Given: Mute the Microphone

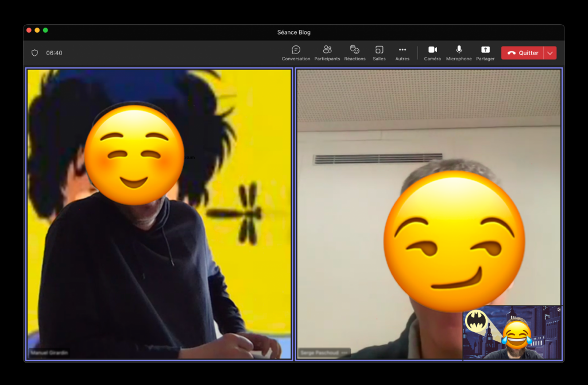Looking at the screenshot, I should pyautogui.click(x=459, y=53).
